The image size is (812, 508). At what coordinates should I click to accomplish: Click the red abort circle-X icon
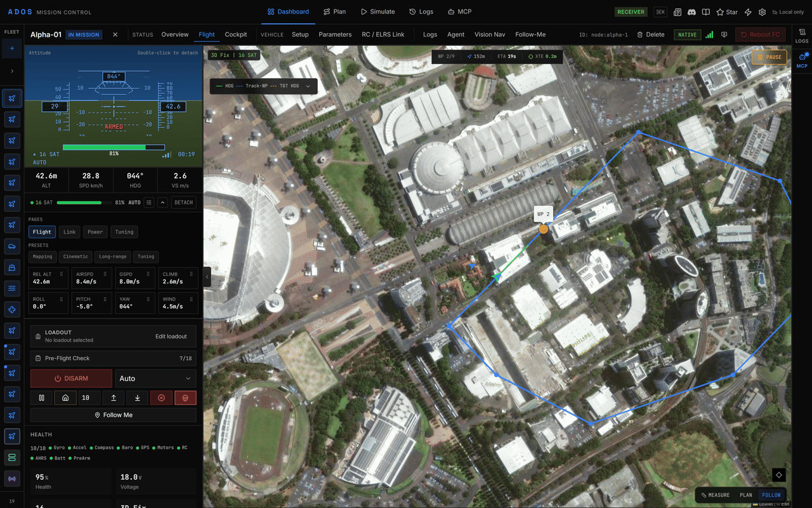[x=161, y=398]
